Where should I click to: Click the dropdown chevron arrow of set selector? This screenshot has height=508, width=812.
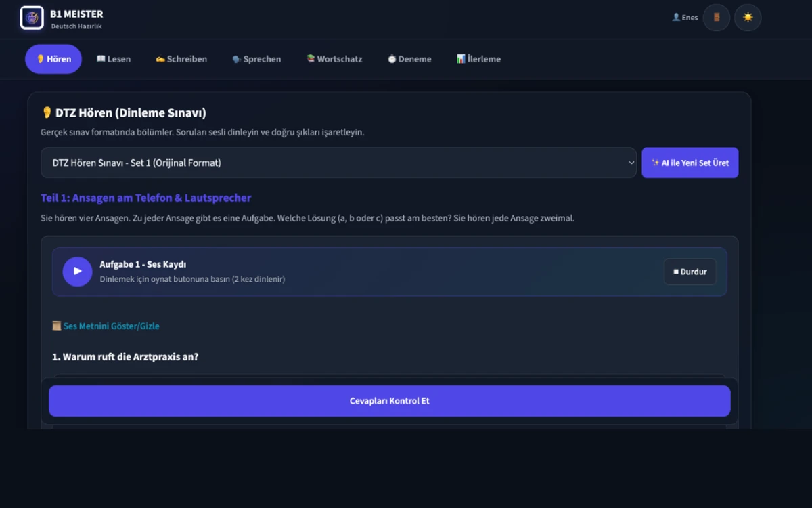(631, 163)
